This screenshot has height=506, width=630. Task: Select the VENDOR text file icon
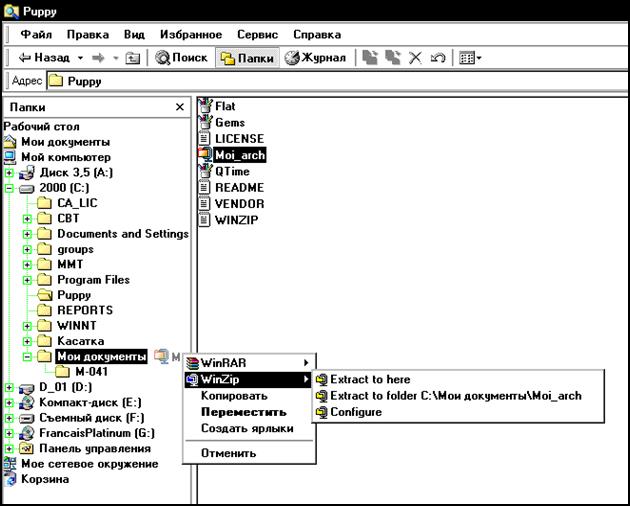[205, 204]
